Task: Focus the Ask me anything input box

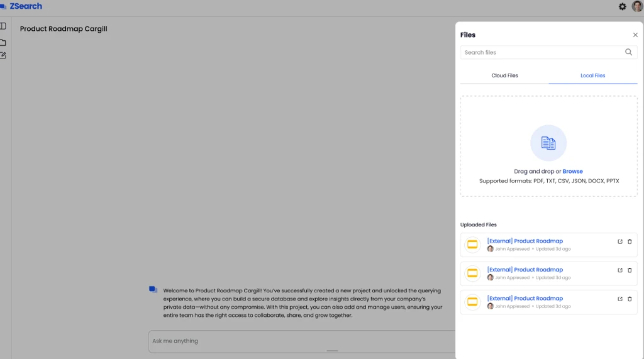Action: point(302,341)
